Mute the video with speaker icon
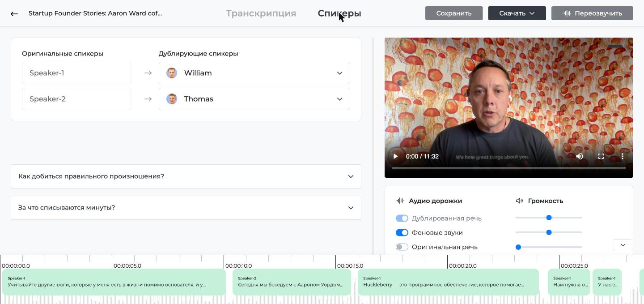644x304 pixels. point(580,156)
